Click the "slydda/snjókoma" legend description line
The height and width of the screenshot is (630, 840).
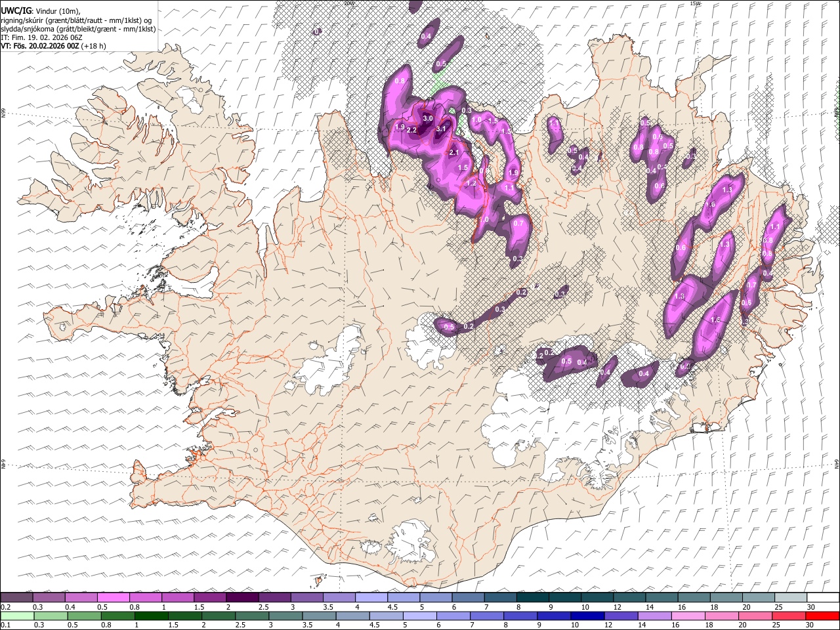tap(78, 29)
